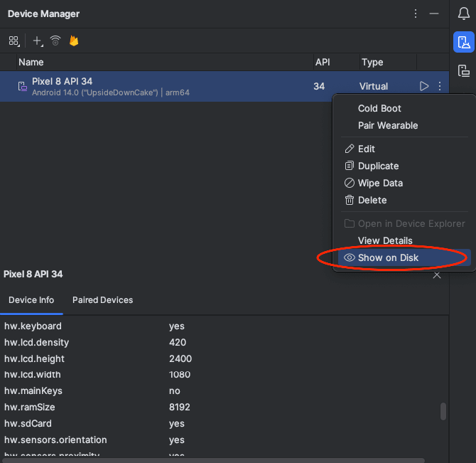The width and height of the screenshot is (476, 463).
Task: Hide the Device Manager panel
Action: (434, 14)
